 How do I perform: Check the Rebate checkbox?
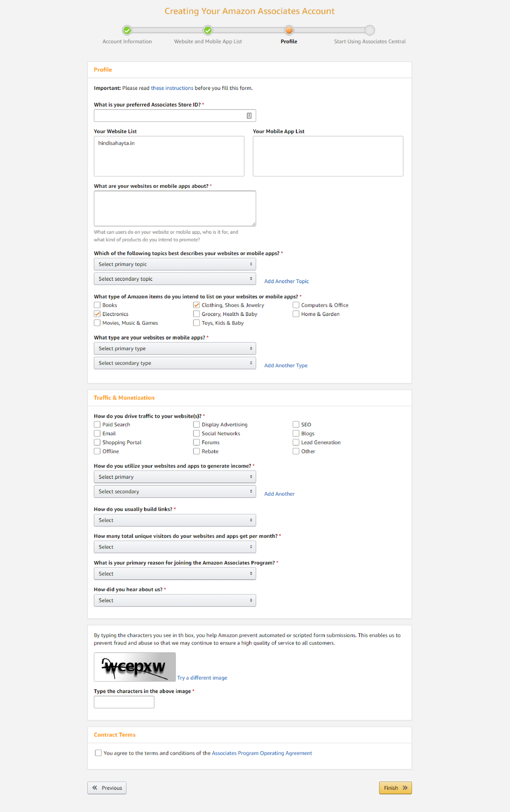196,451
